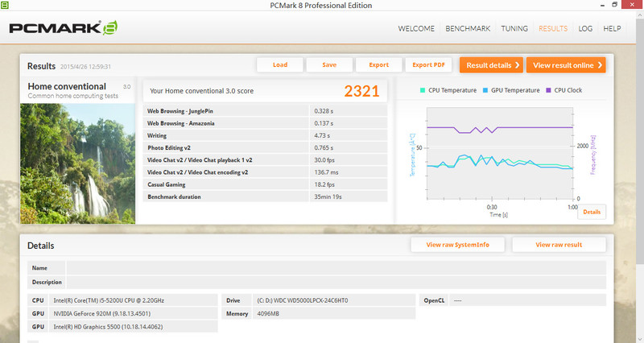This screenshot has width=644, height=343.
Task: Click the PCMark 8 logo
Action: coord(63,29)
